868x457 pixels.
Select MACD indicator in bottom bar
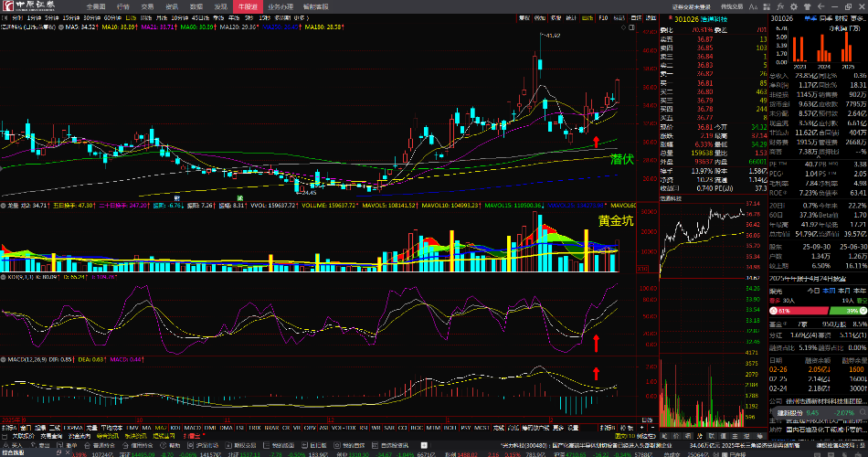[x=192, y=428]
